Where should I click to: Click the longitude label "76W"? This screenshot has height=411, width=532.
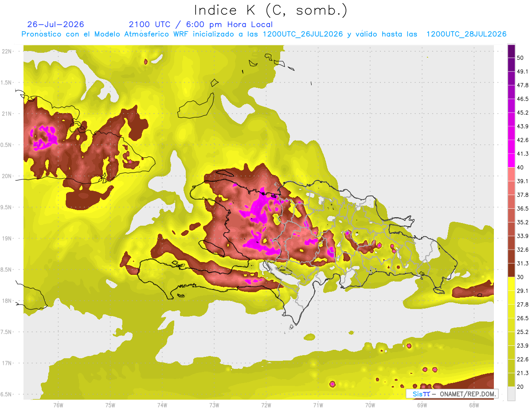click(58, 405)
